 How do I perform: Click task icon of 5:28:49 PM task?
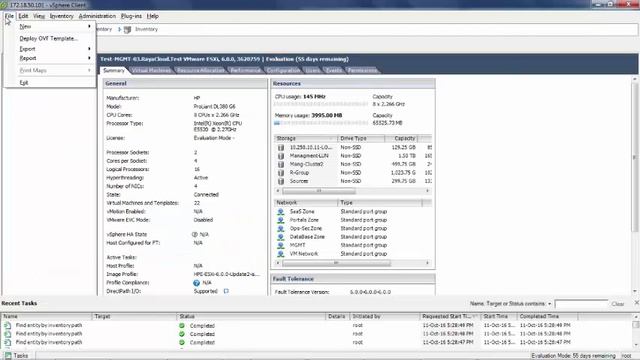point(7,326)
